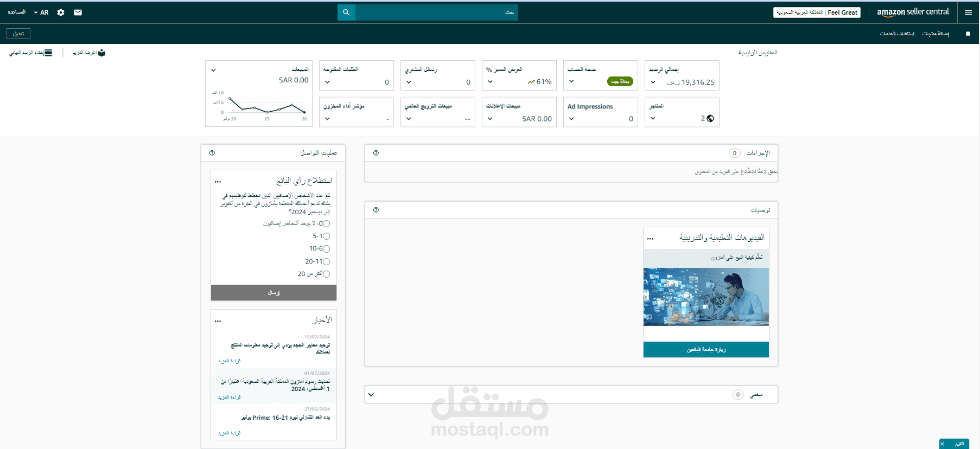Viewport: 980px width, 449px height.
Task: Open the help icon of the Communications card
Action: 212,153
